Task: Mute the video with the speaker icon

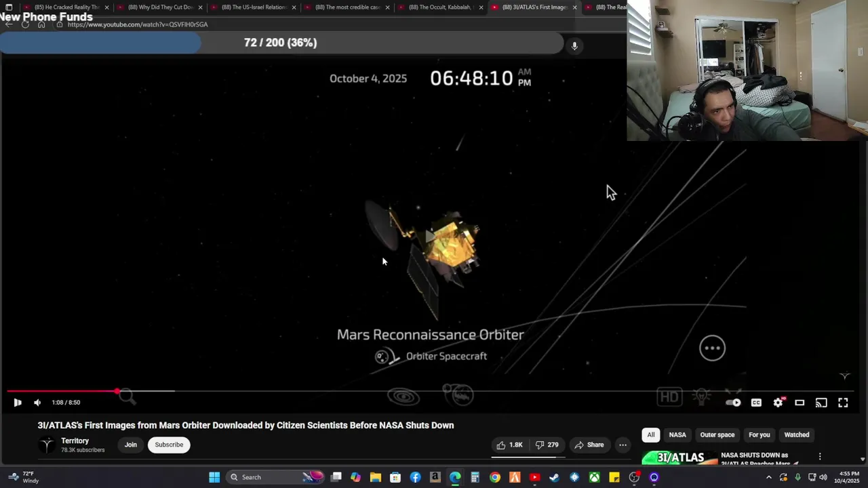Action: click(37, 403)
